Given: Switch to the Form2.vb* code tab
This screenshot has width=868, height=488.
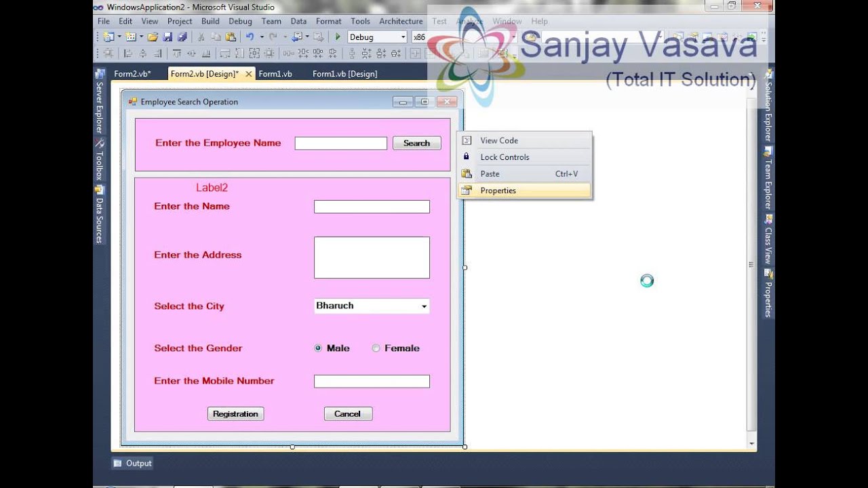Looking at the screenshot, I should (x=132, y=74).
